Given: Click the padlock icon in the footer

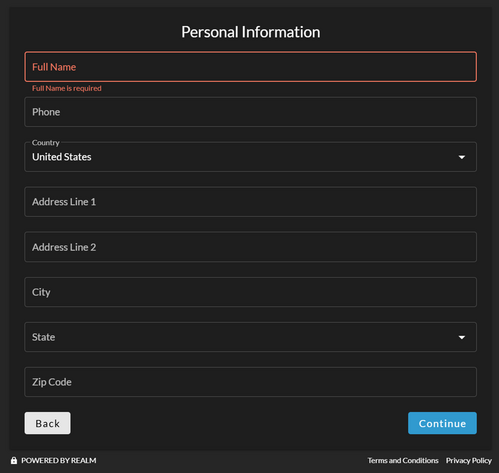Looking at the screenshot, I should click(14, 461).
